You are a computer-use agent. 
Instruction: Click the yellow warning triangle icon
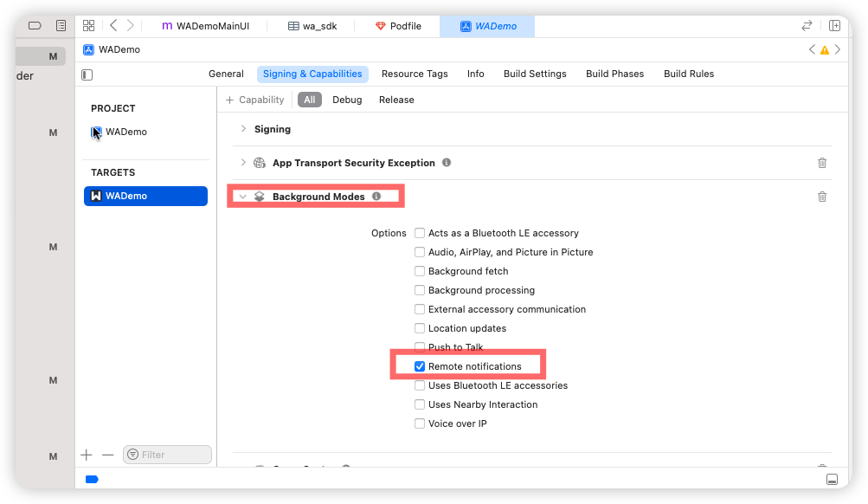(824, 50)
